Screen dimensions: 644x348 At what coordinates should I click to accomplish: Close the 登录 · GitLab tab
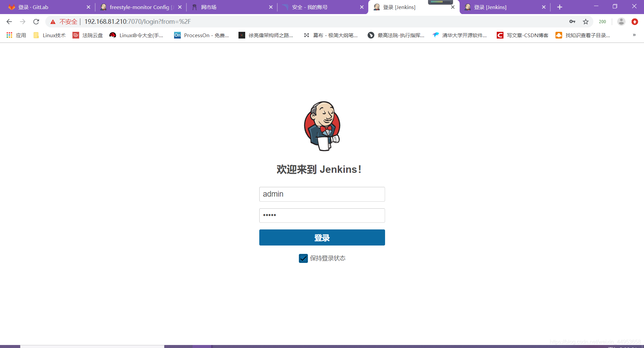click(89, 7)
